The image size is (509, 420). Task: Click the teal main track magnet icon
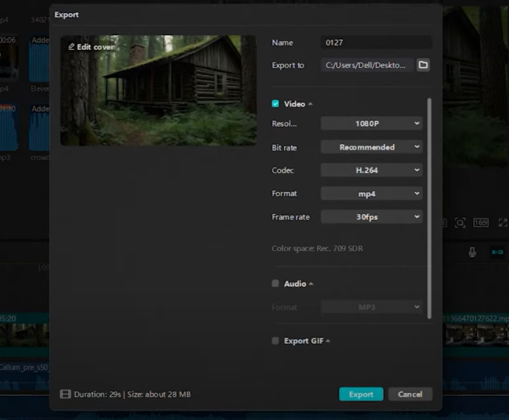click(497, 252)
